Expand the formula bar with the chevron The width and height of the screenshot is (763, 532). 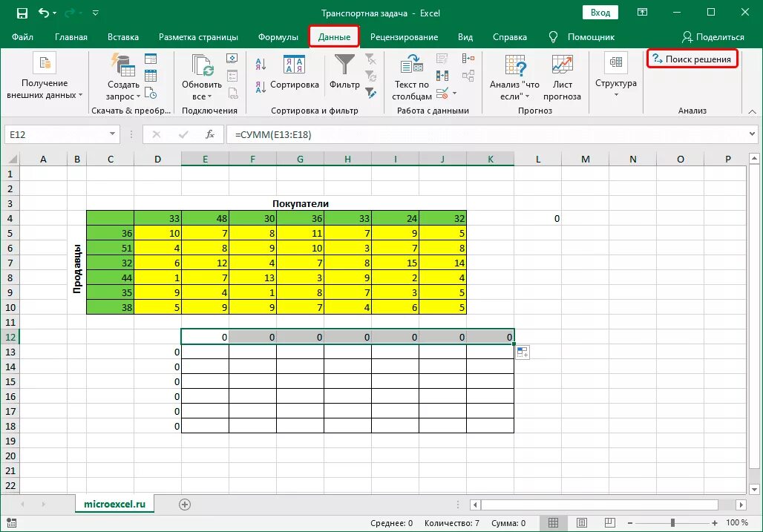[x=753, y=134]
